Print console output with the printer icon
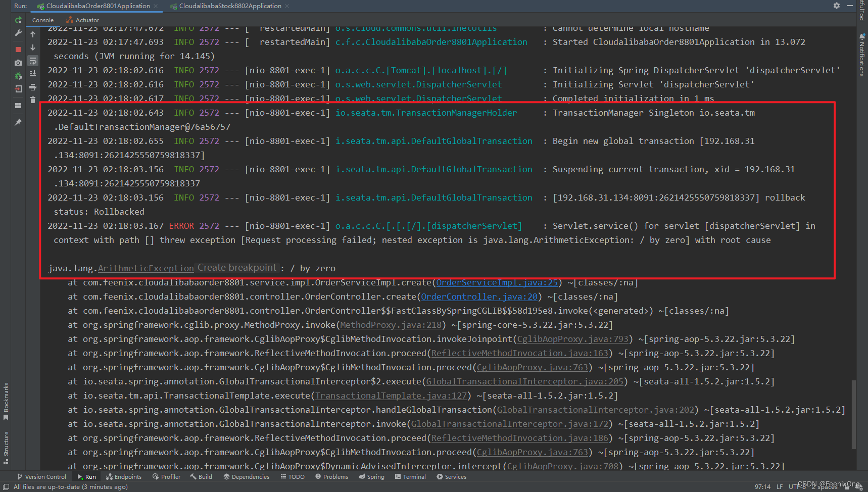The width and height of the screenshot is (868, 492). (33, 87)
